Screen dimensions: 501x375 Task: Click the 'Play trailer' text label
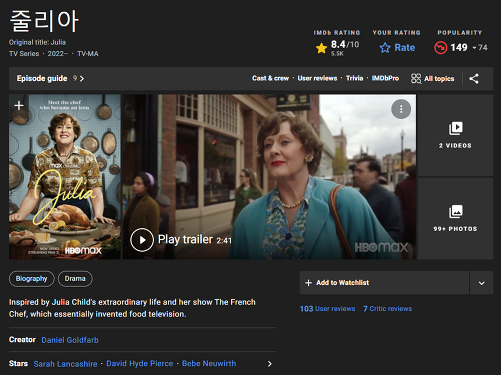pos(185,239)
